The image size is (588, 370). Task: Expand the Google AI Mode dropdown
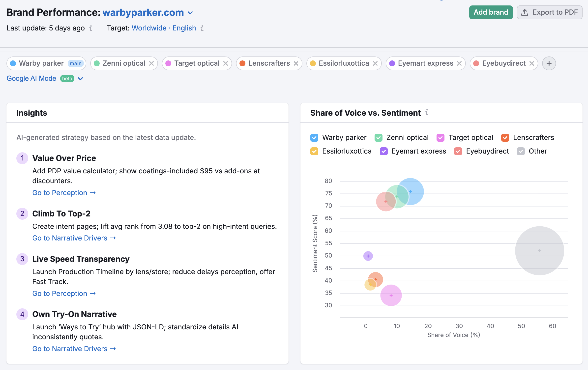[x=80, y=79]
